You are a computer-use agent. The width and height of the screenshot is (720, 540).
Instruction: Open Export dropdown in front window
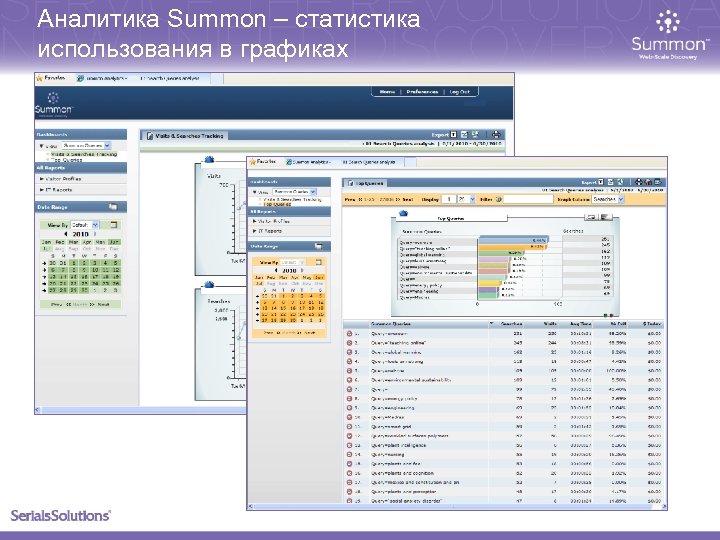[601, 182]
